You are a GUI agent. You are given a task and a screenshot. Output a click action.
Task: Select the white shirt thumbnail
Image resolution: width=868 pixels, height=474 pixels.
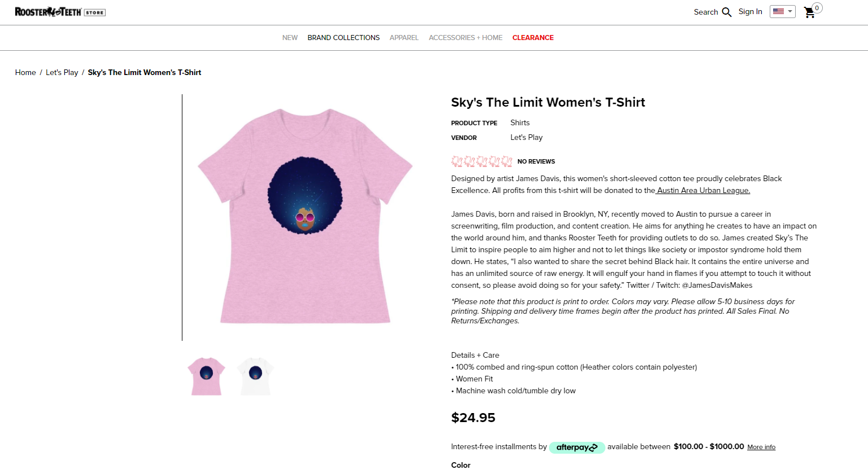click(255, 376)
